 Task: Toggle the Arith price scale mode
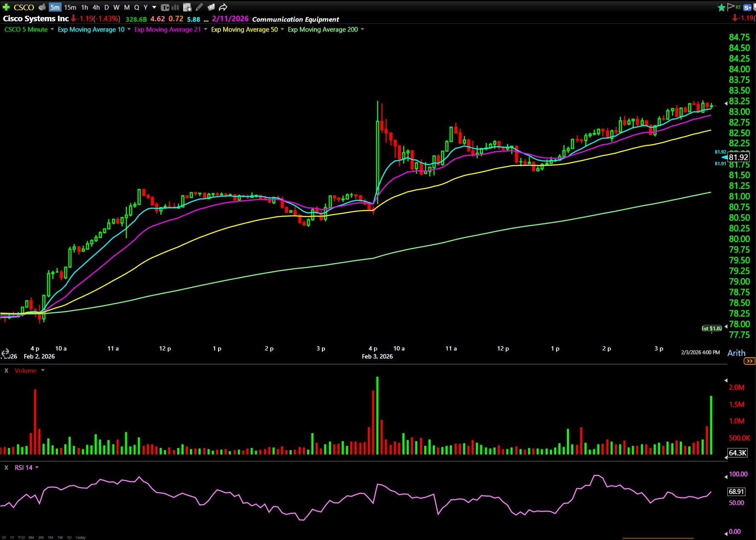pyautogui.click(x=736, y=353)
